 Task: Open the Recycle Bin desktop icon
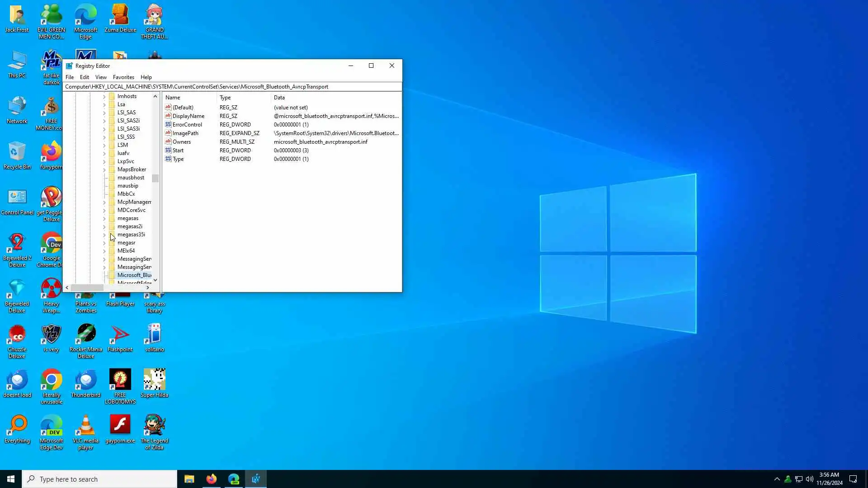(x=17, y=152)
